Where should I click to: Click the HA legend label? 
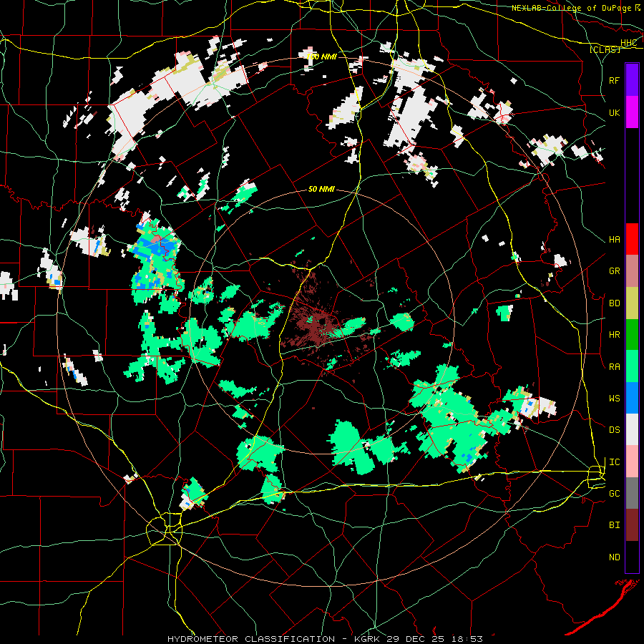(x=615, y=240)
